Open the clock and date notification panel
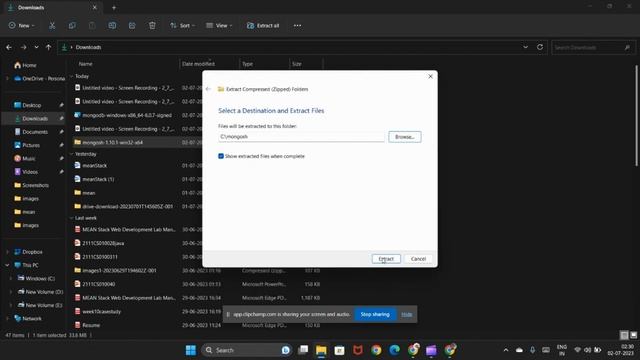The image size is (640, 360). point(620,350)
